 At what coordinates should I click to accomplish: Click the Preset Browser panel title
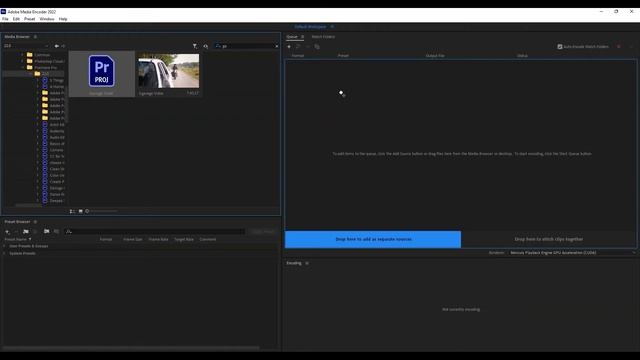click(18, 222)
